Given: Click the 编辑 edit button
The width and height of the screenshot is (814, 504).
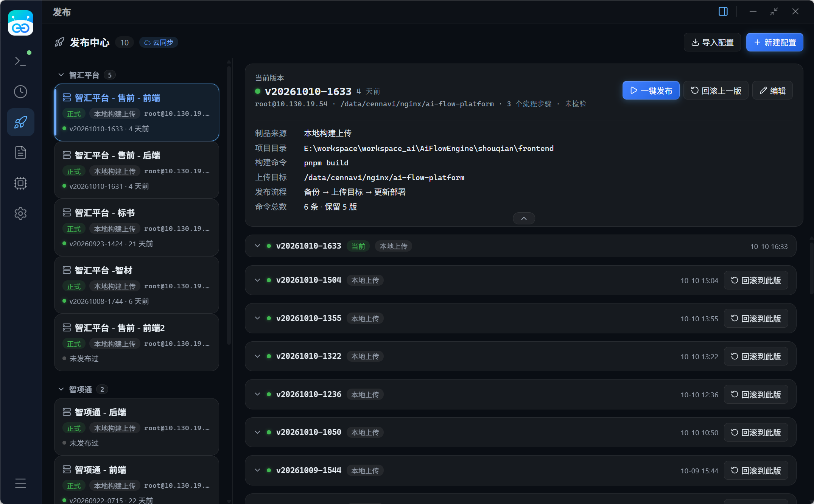Looking at the screenshot, I should [772, 90].
